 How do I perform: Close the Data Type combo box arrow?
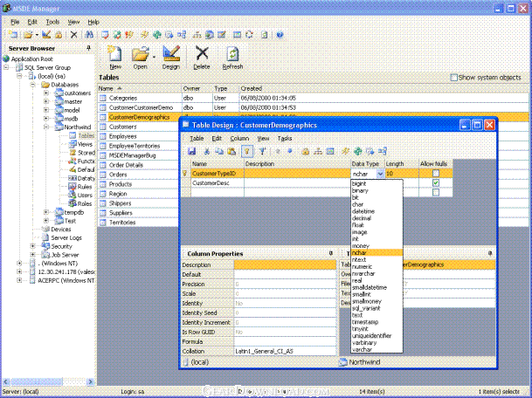tap(381, 174)
